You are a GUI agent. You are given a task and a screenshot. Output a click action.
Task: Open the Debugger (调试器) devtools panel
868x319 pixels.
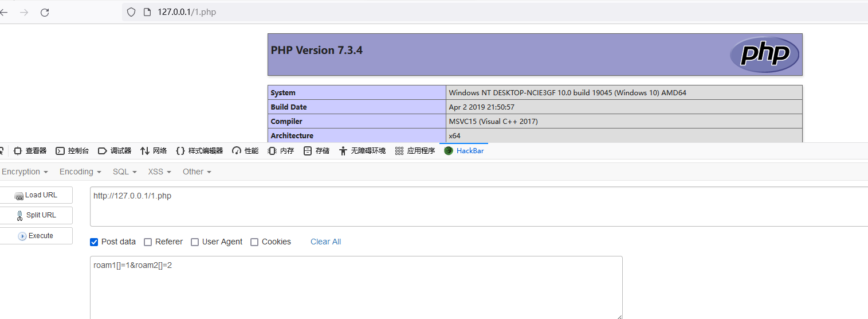click(x=115, y=151)
